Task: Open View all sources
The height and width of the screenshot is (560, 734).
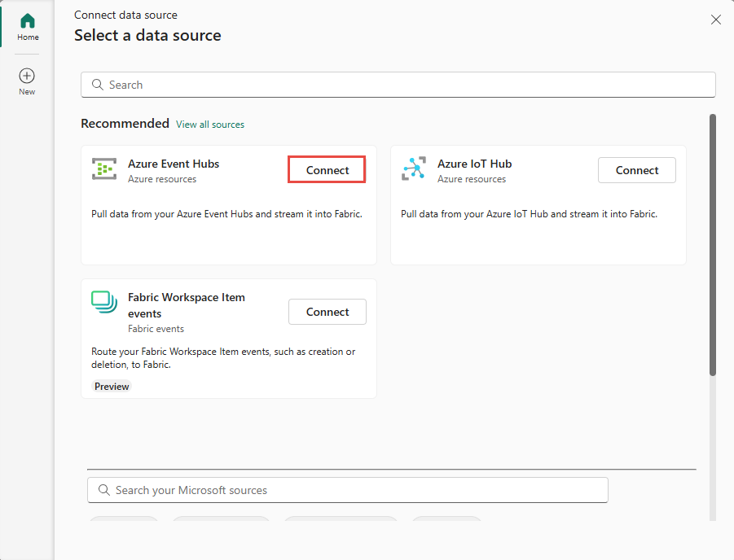Action: click(210, 124)
